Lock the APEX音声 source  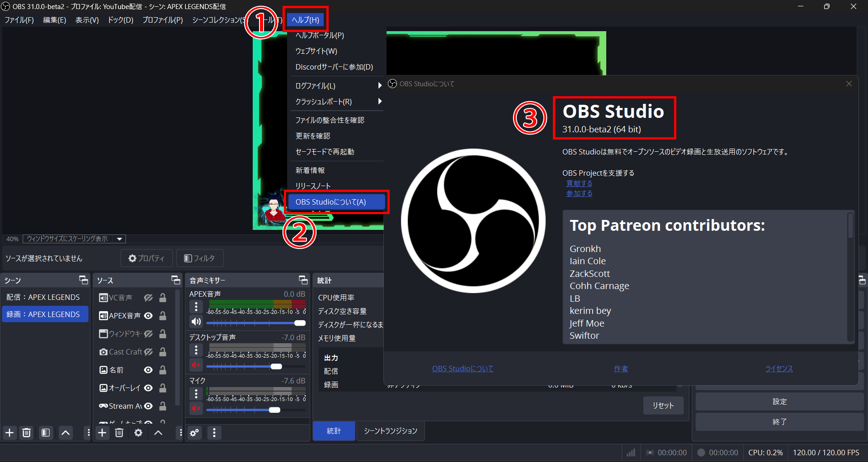pos(163,316)
